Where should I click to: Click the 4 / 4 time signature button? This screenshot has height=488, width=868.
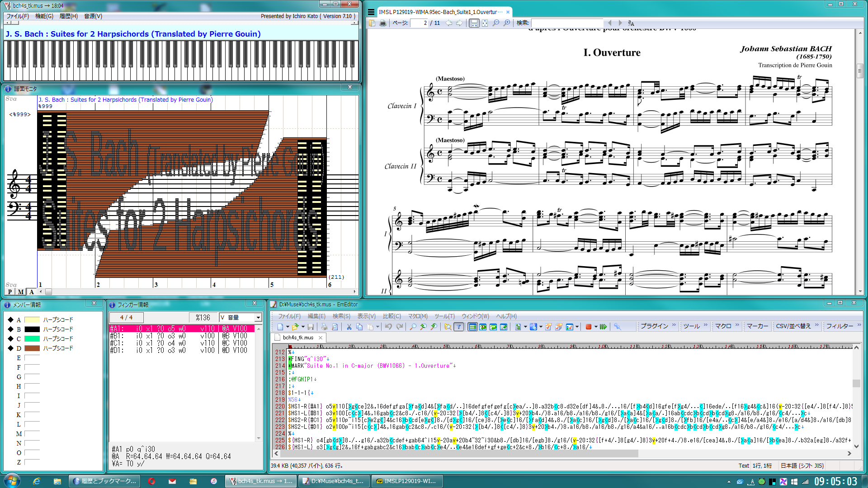(x=126, y=318)
